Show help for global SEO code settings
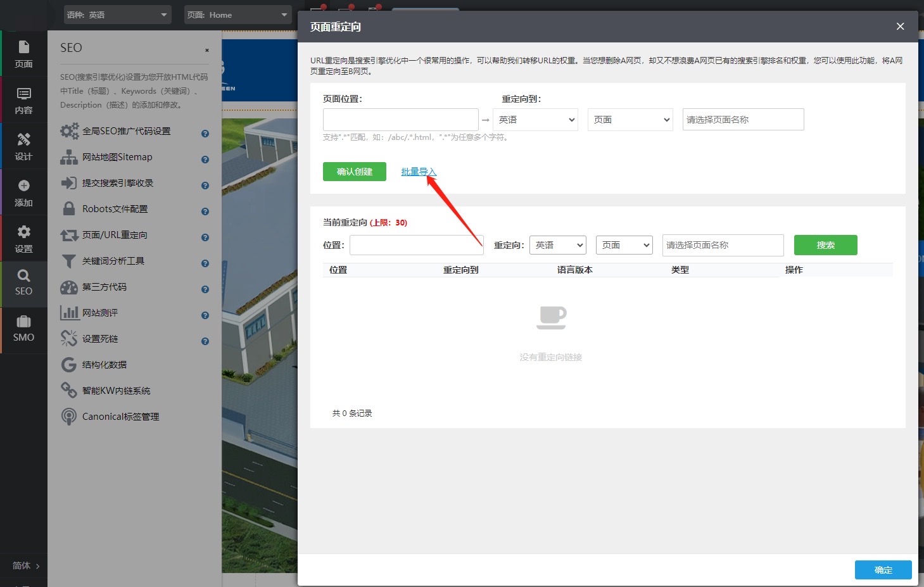This screenshot has width=924, height=587. click(x=205, y=134)
